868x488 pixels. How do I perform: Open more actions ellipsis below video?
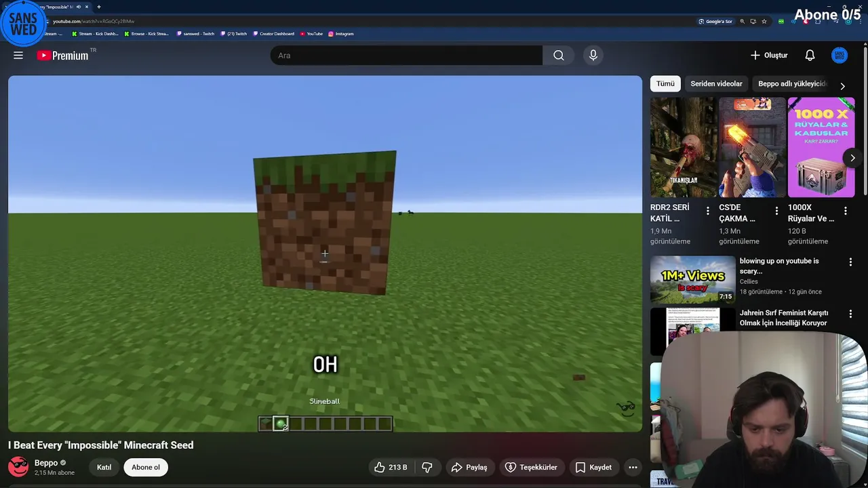click(633, 467)
